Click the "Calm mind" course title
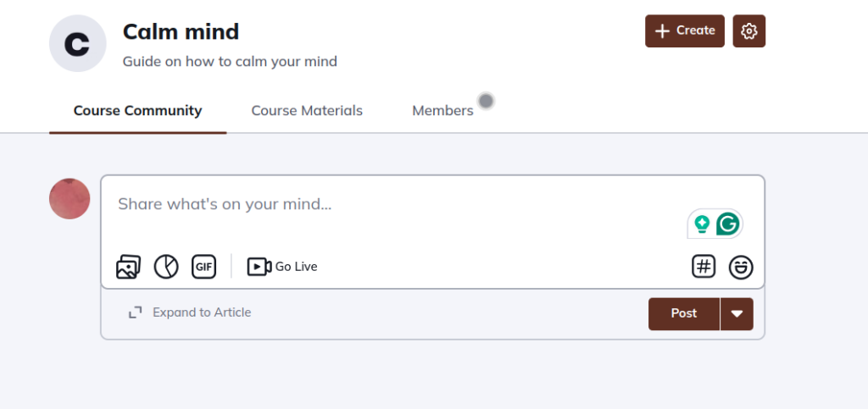 tap(181, 32)
